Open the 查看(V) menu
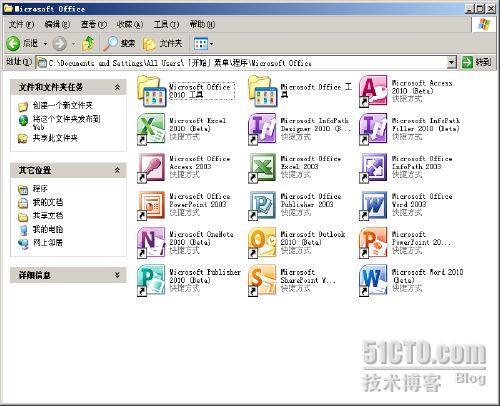Image resolution: width=500 pixels, height=406 pixels. (x=94, y=24)
